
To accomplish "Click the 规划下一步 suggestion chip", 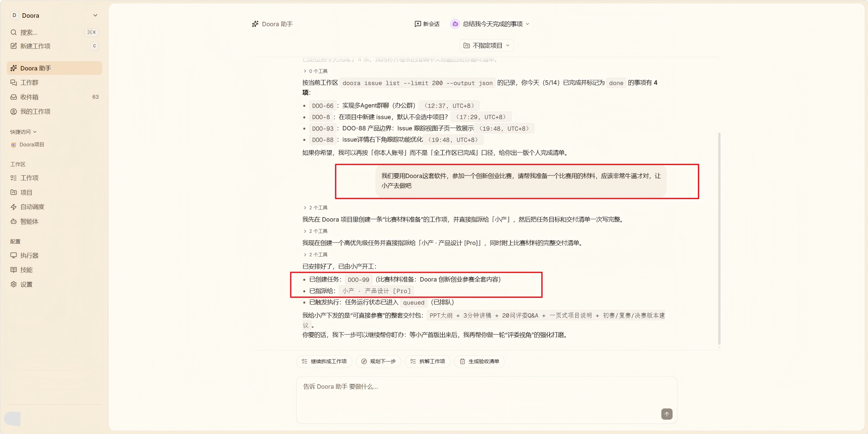I will coord(378,361).
